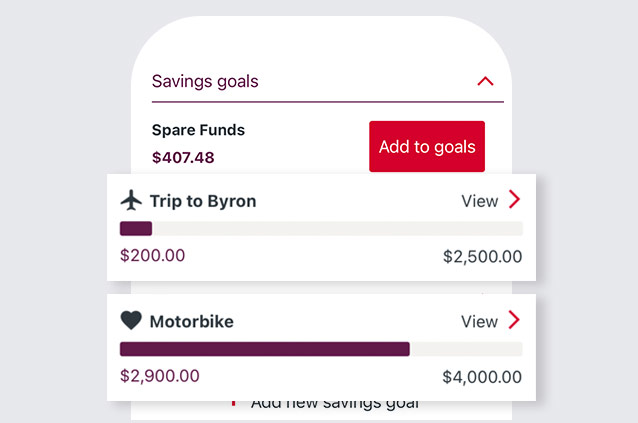Click the airplane icon beside Trip to Byron
The width and height of the screenshot is (638, 423).
tap(131, 201)
